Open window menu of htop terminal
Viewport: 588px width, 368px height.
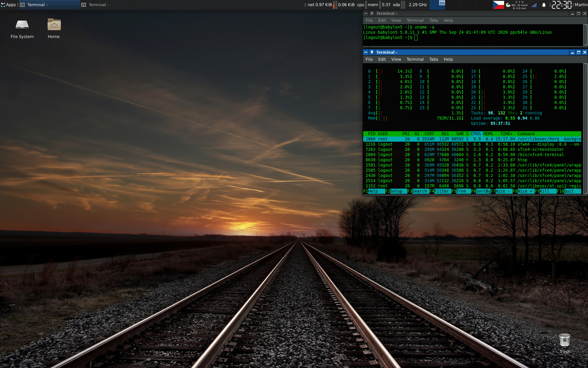pyautogui.click(x=366, y=52)
